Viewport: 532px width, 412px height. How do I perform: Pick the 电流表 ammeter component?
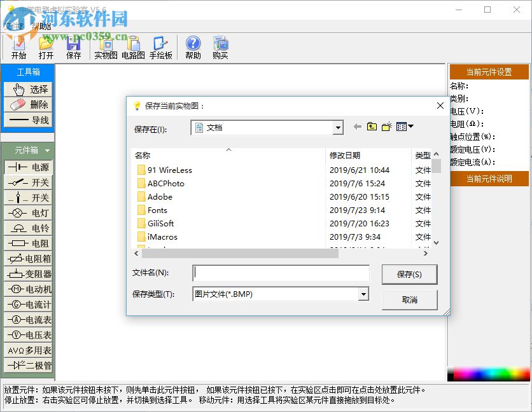coord(28,320)
